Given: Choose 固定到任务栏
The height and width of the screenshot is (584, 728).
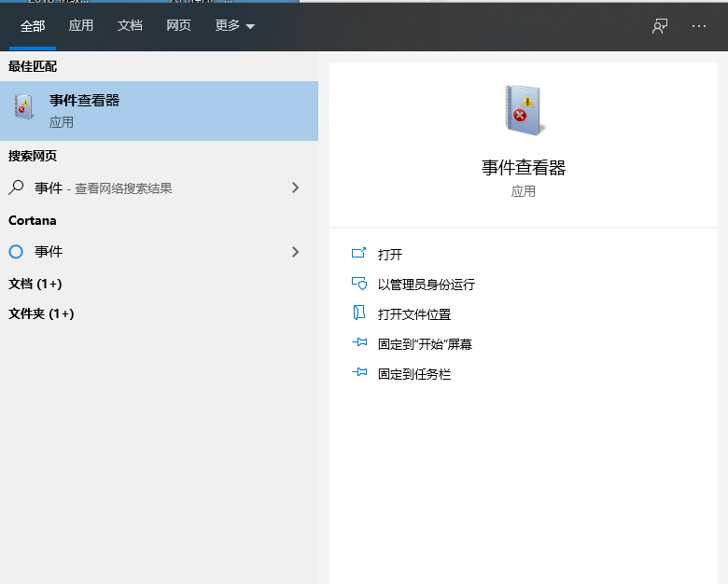Looking at the screenshot, I should point(414,374).
